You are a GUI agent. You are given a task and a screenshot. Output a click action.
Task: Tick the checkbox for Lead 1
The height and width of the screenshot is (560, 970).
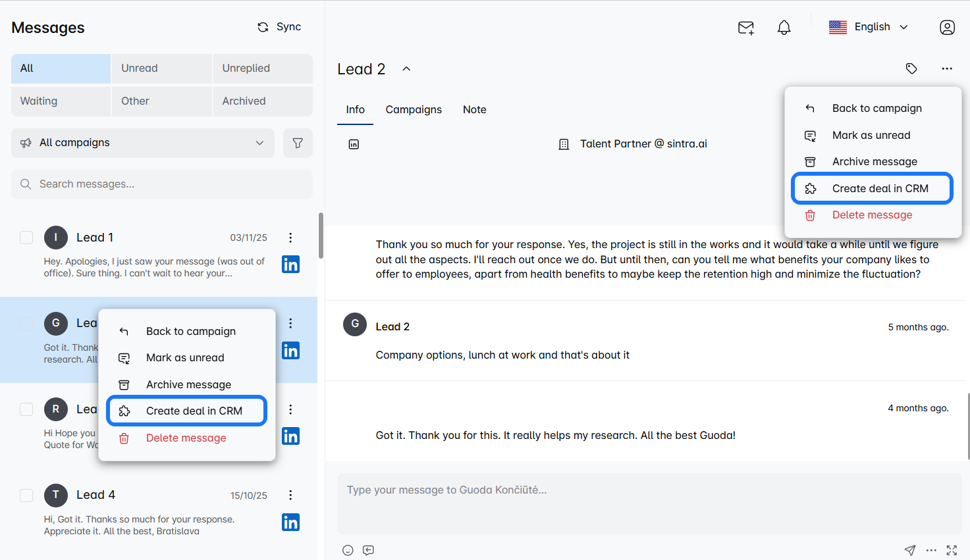[26, 238]
